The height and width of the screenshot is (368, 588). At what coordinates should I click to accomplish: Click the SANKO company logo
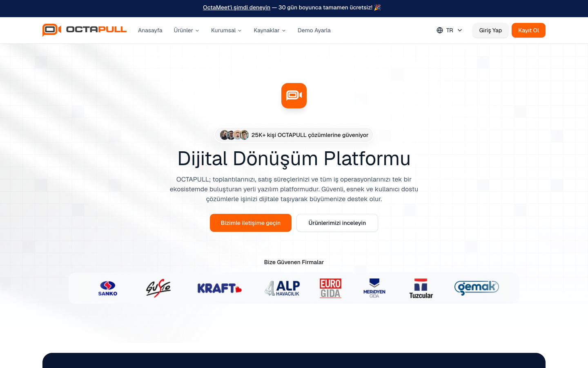(108, 288)
